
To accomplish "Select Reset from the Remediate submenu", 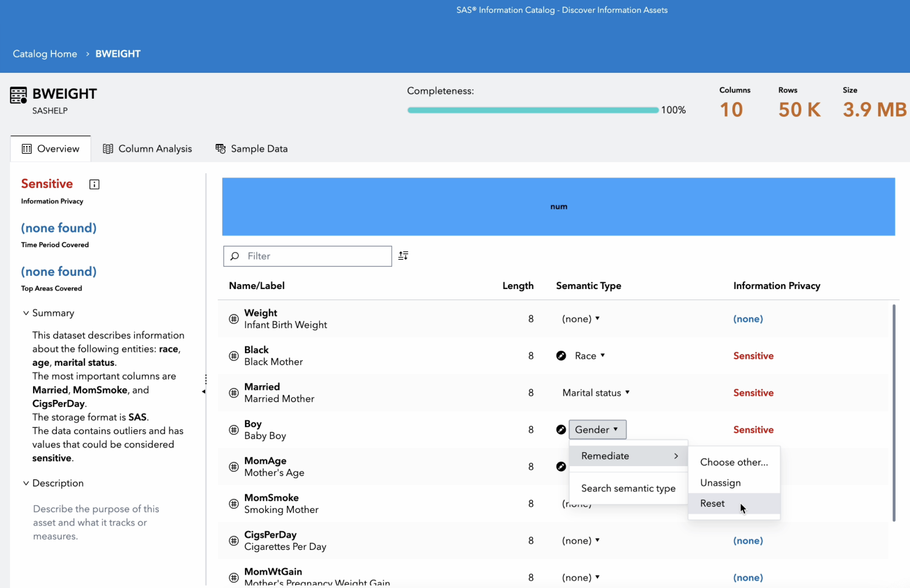I will pyautogui.click(x=713, y=503).
